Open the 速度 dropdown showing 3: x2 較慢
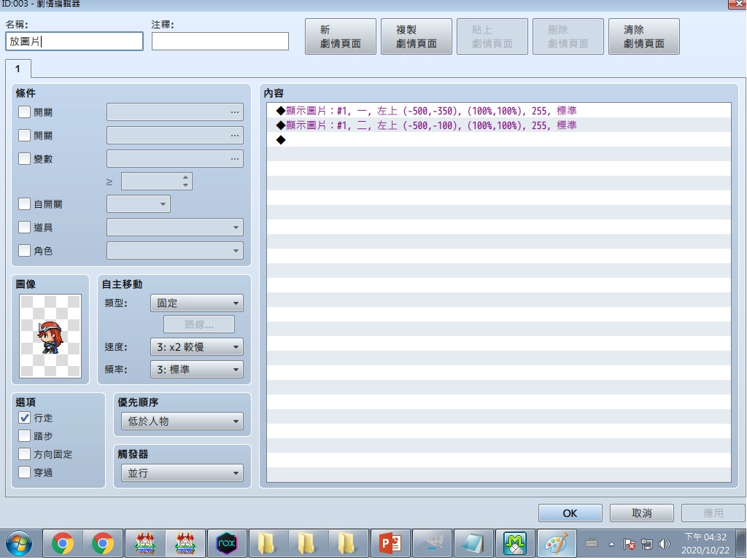The image size is (747, 560). point(197,346)
